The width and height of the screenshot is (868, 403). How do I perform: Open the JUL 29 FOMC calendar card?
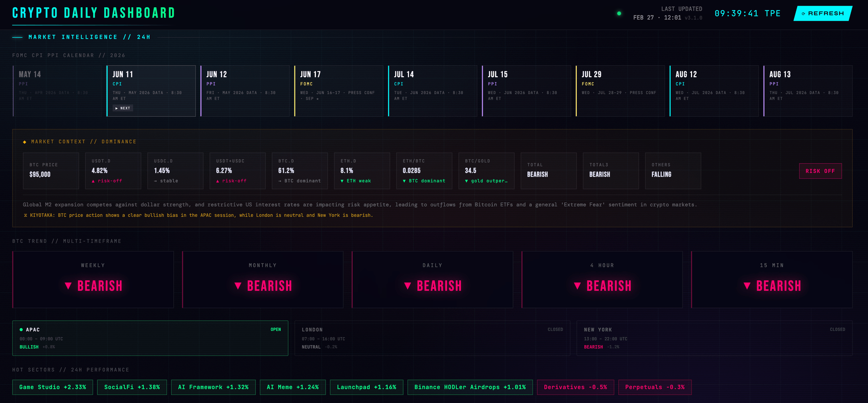pyautogui.click(x=620, y=91)
